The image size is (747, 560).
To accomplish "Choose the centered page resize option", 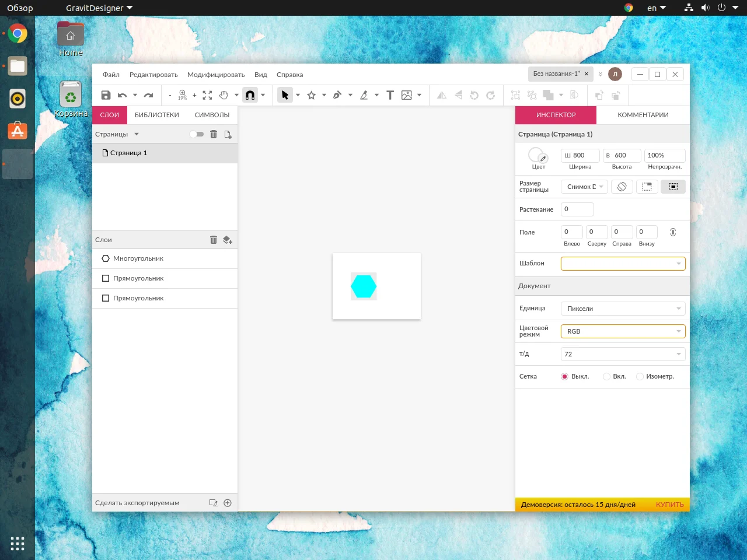I will click(x=673, y=187).
